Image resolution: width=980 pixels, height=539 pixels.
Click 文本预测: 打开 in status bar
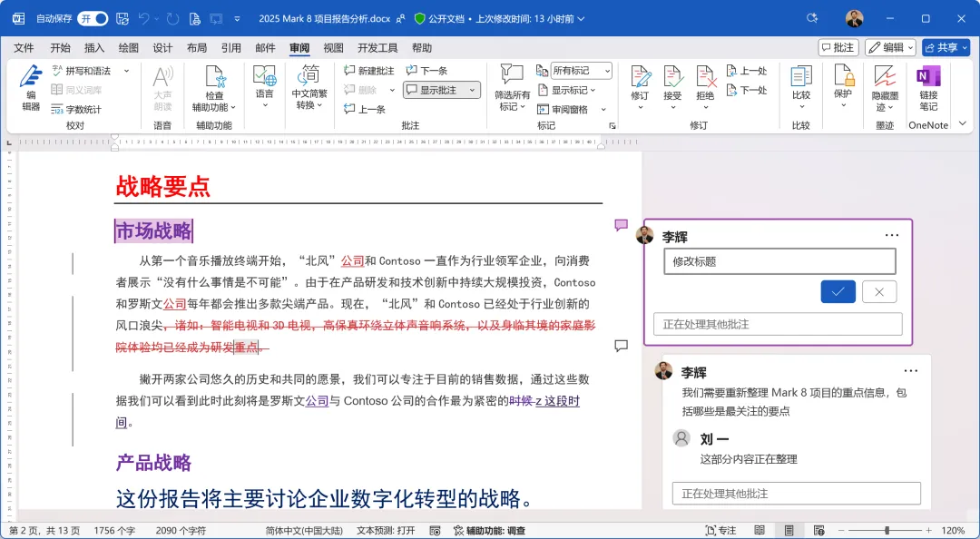coord(386,531)
